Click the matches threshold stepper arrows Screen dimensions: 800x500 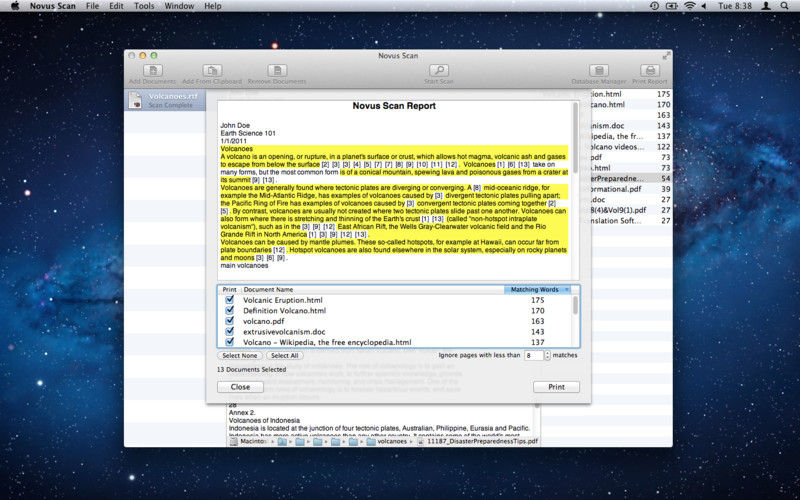(x=547, y=355)
